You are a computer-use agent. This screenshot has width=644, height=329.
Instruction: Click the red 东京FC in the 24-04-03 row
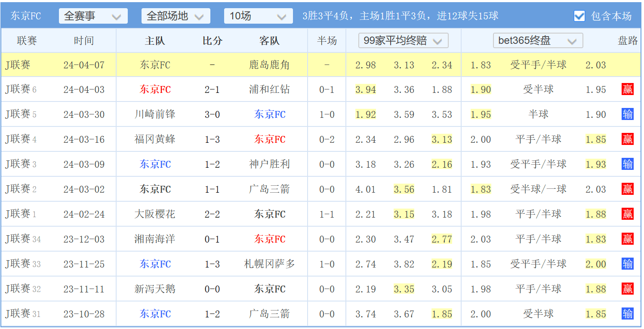coord(155,89)
